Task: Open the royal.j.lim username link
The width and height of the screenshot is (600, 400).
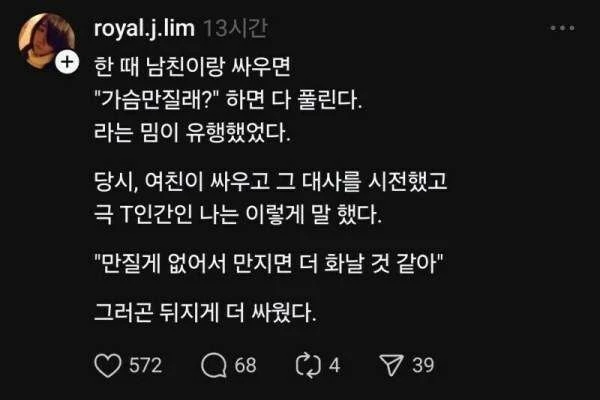Action: 144,28
